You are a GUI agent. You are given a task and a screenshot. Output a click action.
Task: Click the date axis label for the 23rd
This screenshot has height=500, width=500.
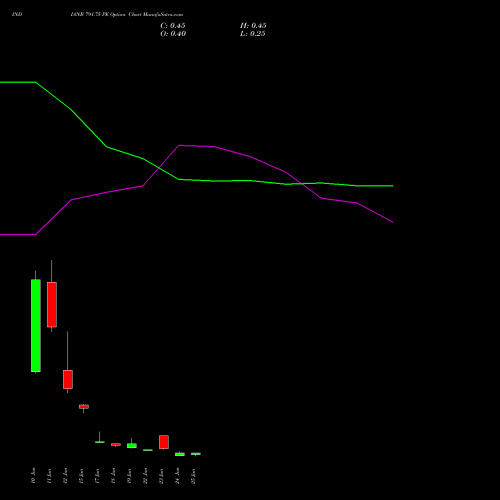161,475
